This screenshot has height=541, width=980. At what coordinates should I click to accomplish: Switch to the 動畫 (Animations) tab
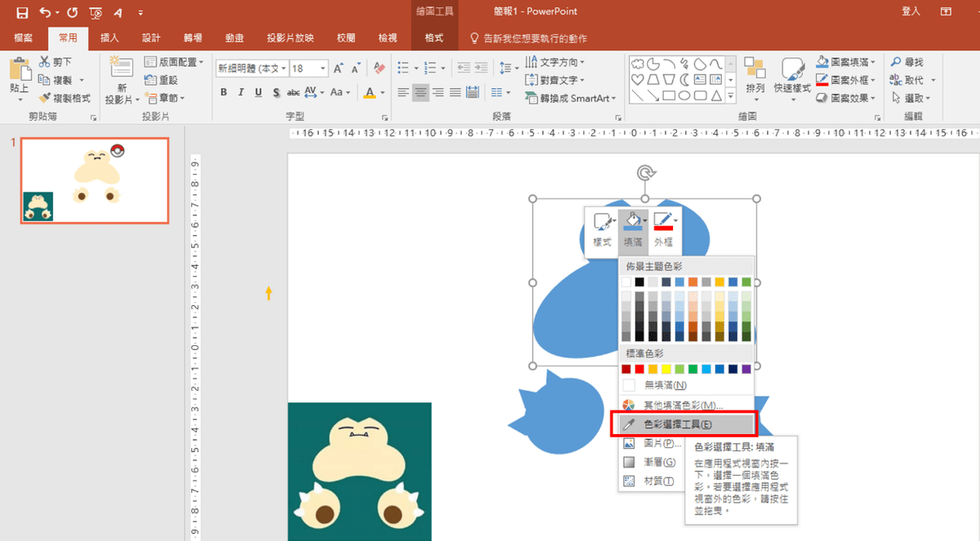click(x=235, y=38)
